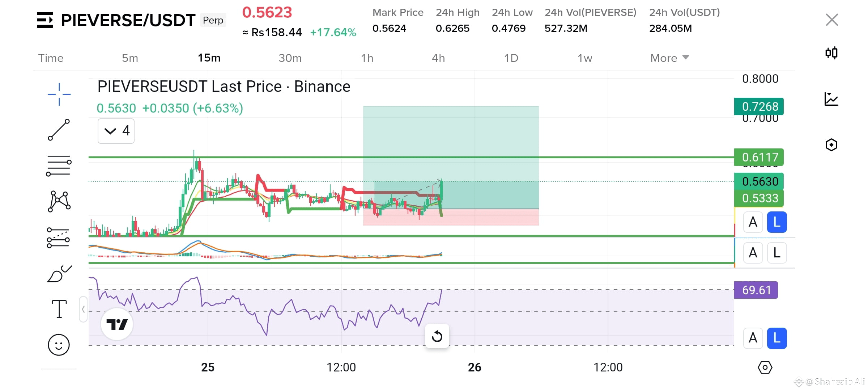Click the Mark Price value 0.5624
868x391 pixels.
point(389,28)
